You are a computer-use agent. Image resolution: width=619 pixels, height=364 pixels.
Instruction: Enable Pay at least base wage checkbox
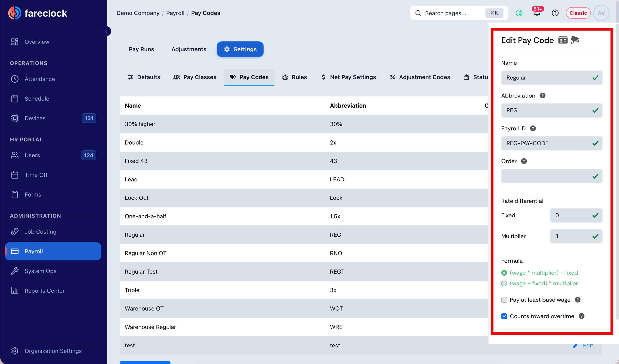coord(504,300)
